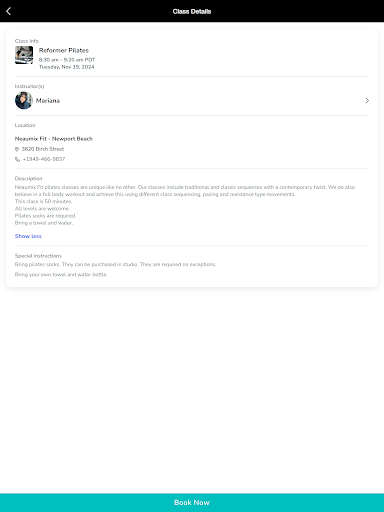Select Neaumix Fit - Newport Beach location name
The width and height of the screenshot is (384, 512).
click(54, 139)
